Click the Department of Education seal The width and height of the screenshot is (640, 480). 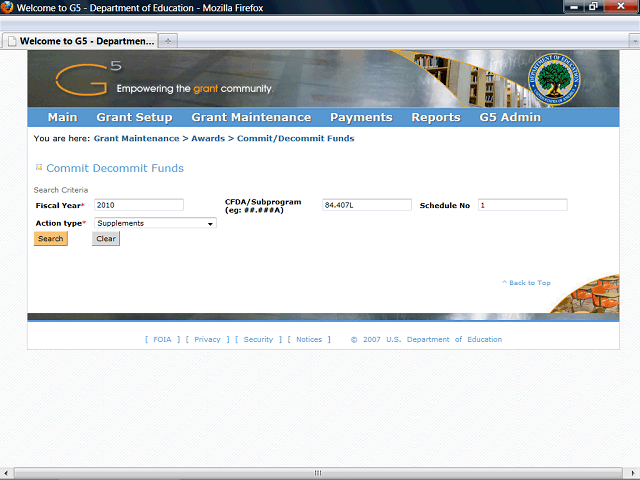click(x=554, y=79)
